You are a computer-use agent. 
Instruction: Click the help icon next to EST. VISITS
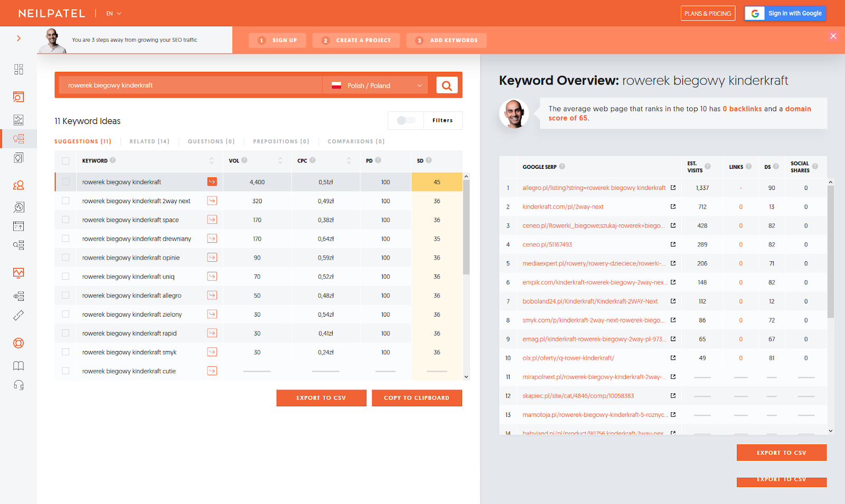click(x=708, y=166)
